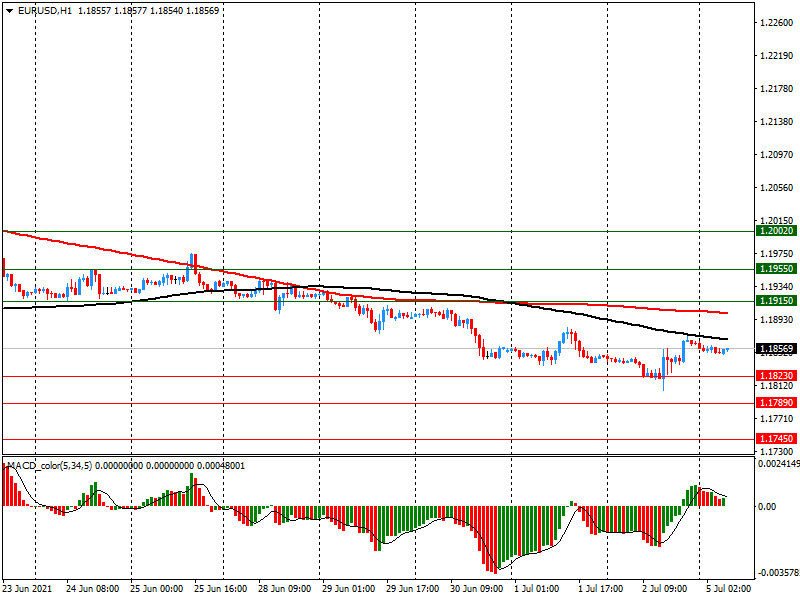Click the green 1.19150 level label
This screenshot has height=600, width=800.
[x=776, y=301]
